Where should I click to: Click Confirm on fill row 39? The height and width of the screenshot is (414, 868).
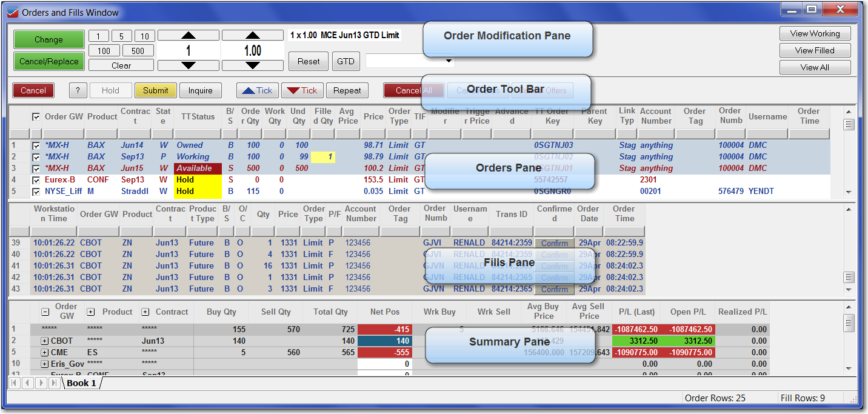(x=555, y=243)
